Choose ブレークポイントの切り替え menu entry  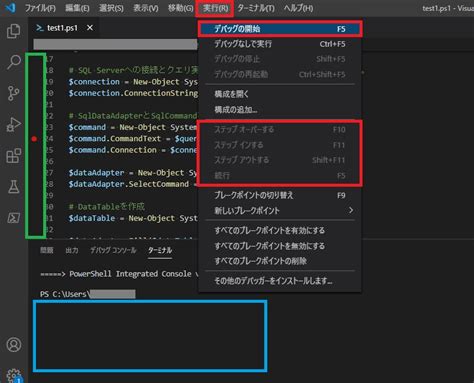(280, 195)
